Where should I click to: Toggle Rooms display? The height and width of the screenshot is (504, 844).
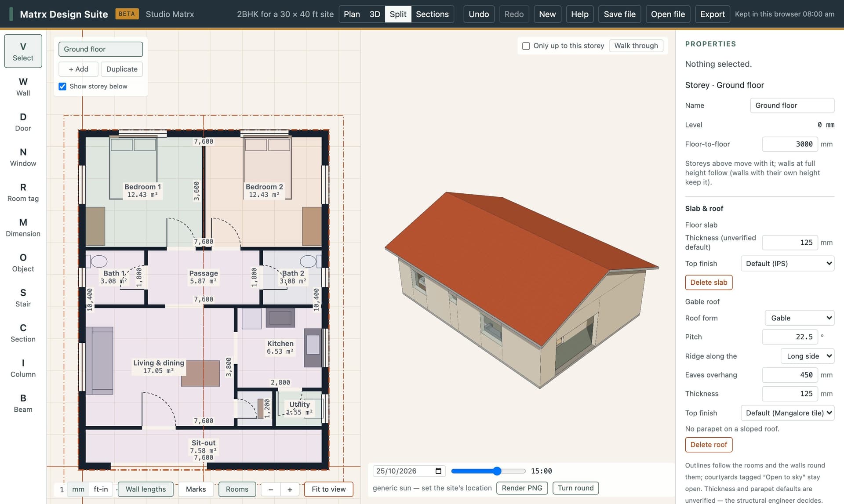click(237, 489)
